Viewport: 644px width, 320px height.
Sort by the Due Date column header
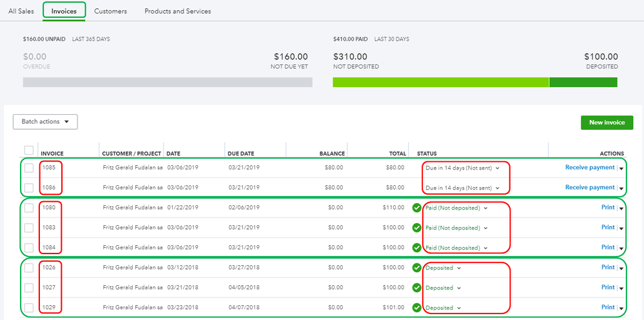[x=241, y=154]
